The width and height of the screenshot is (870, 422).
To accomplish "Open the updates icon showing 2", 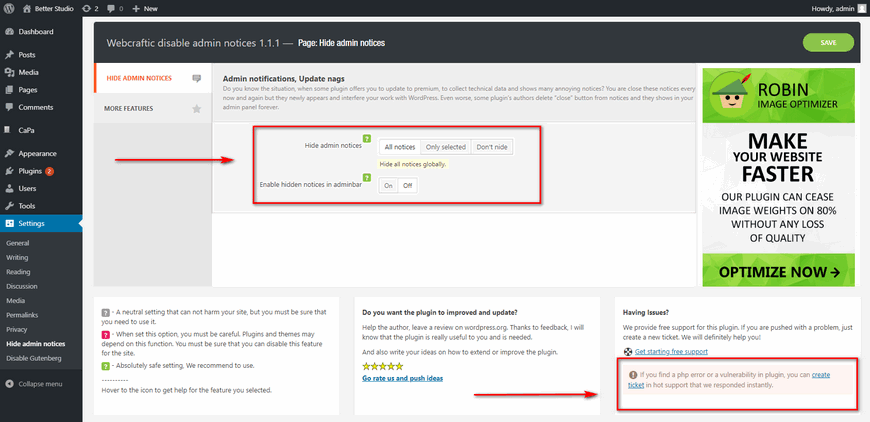I will tap(87, 8).
